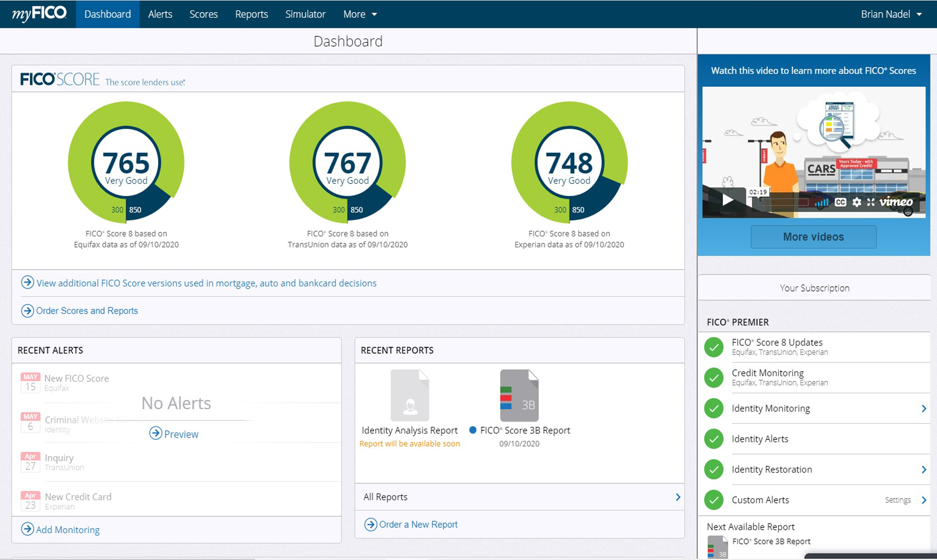Image resolution: width=937 pixels, height=560 pixels.
Task: Click the myFICO logo
Action: [40, 13]
